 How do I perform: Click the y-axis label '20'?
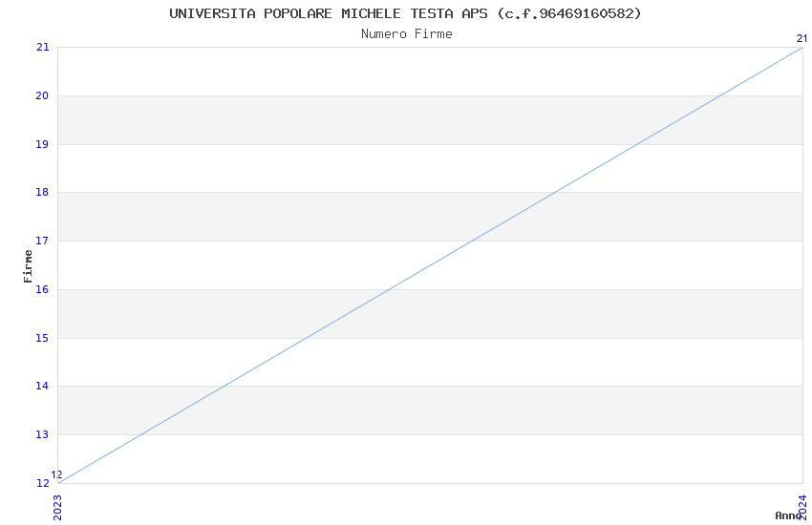coord(42,95)
